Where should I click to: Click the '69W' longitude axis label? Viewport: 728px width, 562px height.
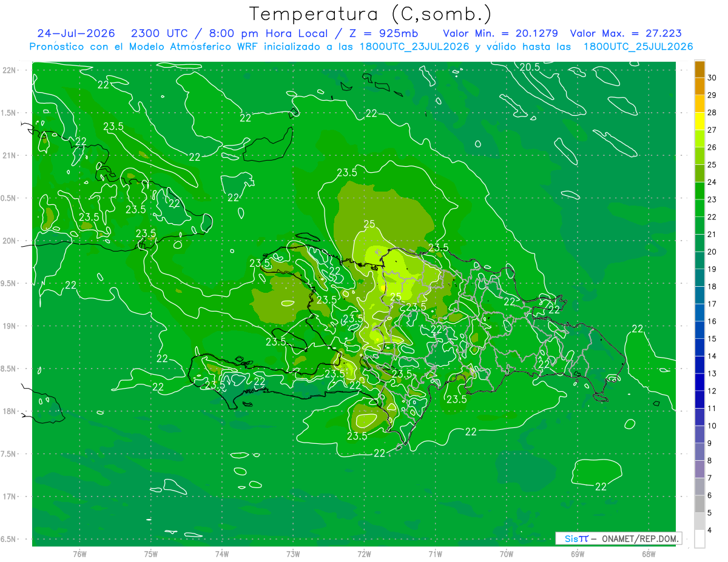tap(578, 554)
